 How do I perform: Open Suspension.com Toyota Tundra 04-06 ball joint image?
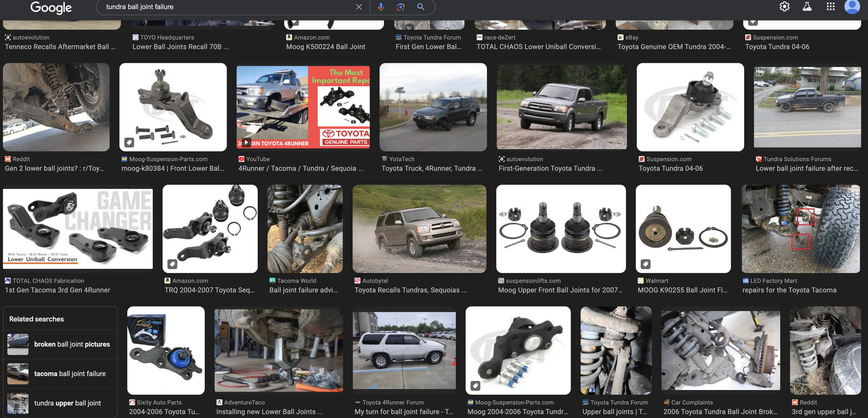[690, 107]
